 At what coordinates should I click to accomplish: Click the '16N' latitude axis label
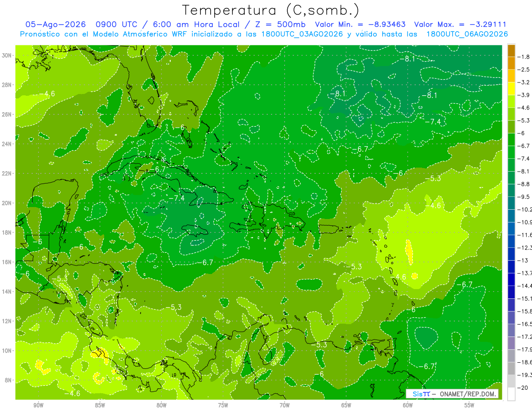[x=7, y=262]
